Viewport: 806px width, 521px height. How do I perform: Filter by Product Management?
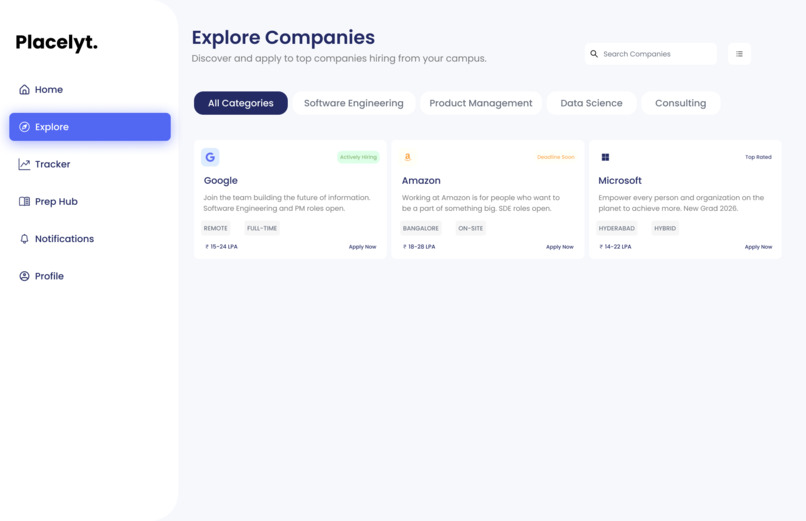[x=481, y=103]
